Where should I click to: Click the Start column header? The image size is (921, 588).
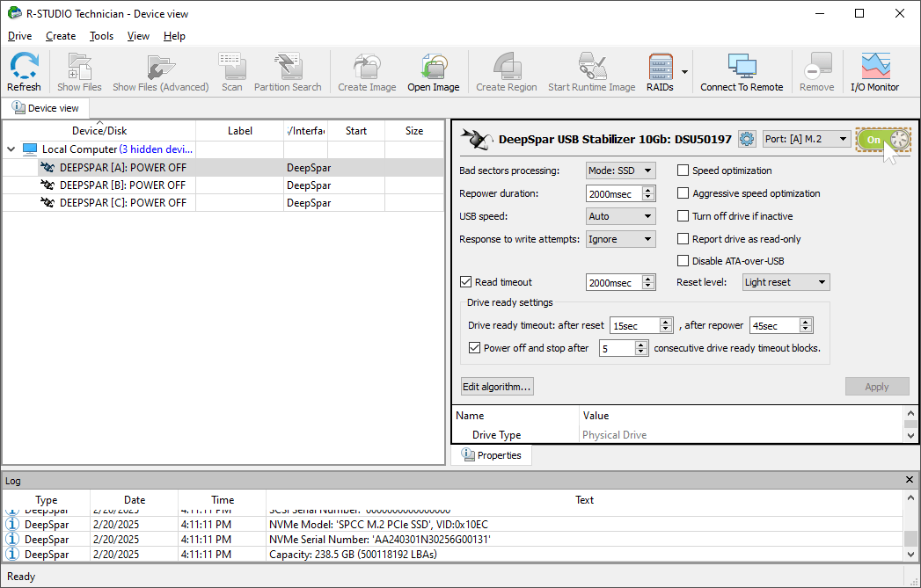click(356, 130)
